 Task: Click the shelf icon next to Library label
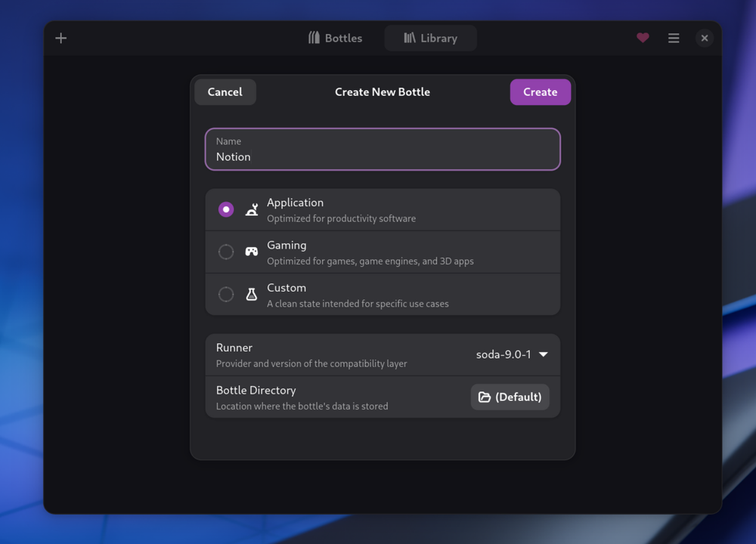coord(409,38)
